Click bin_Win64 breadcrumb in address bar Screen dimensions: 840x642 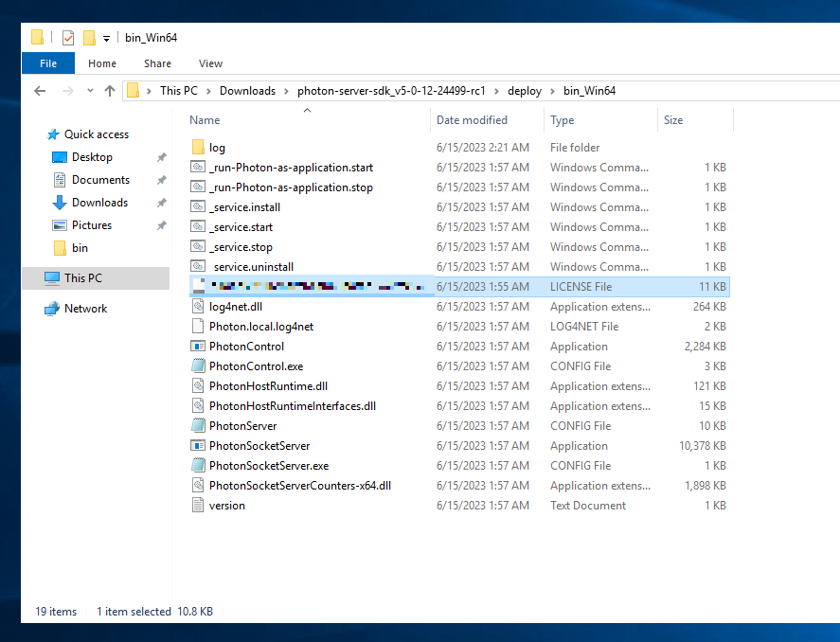[589, 91]
